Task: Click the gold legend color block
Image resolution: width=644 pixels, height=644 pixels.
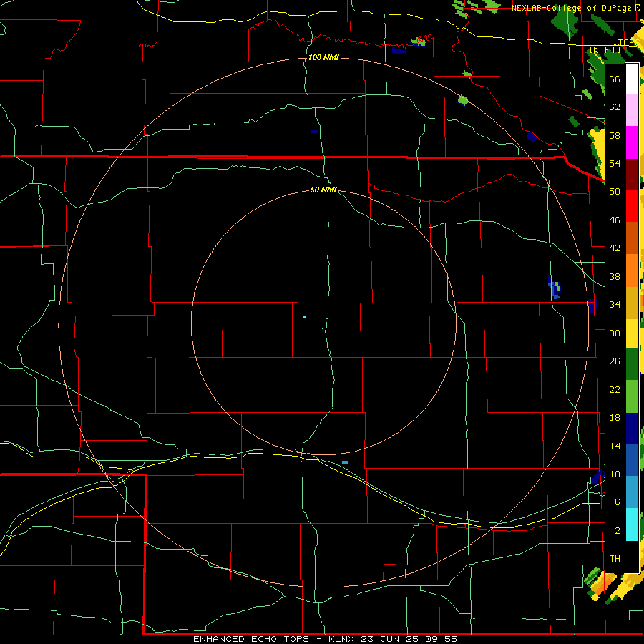Action: 632,303
